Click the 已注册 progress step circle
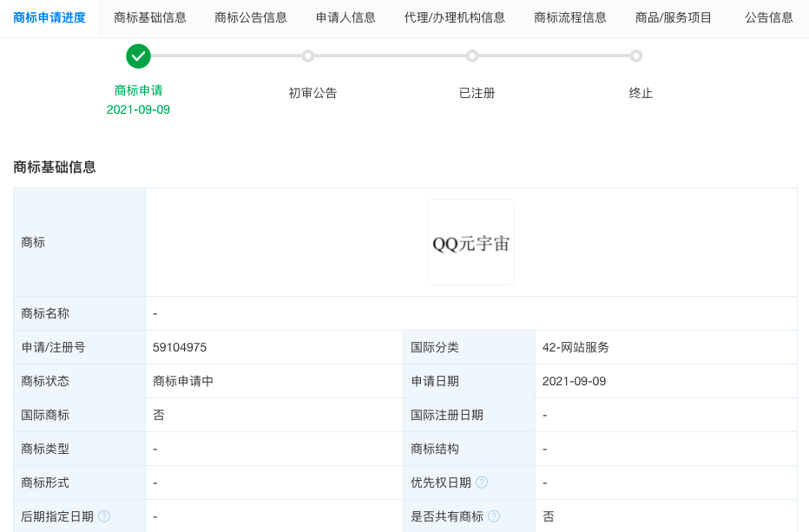This screenshot has height=532, width=809. point(472,56)
